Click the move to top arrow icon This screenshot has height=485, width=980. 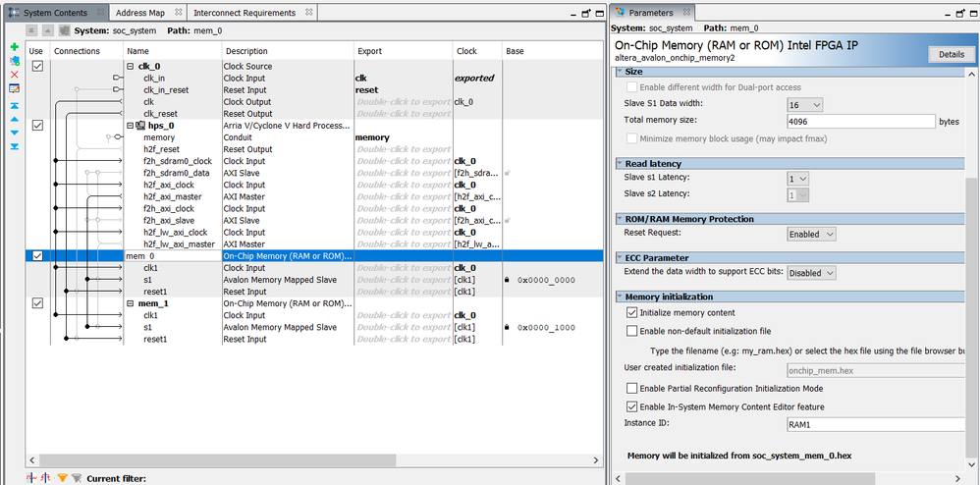pyautogui.click(x=14, y=104)
